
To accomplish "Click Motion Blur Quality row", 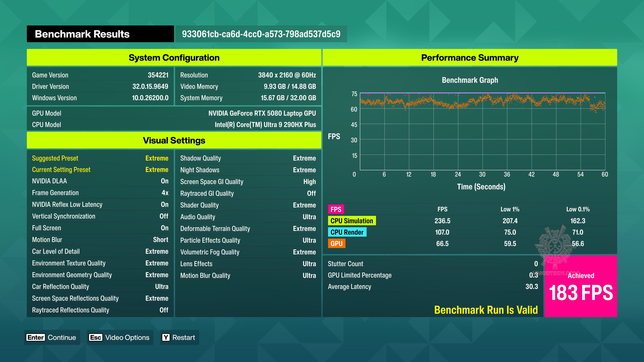I will (x=248, y=276).
